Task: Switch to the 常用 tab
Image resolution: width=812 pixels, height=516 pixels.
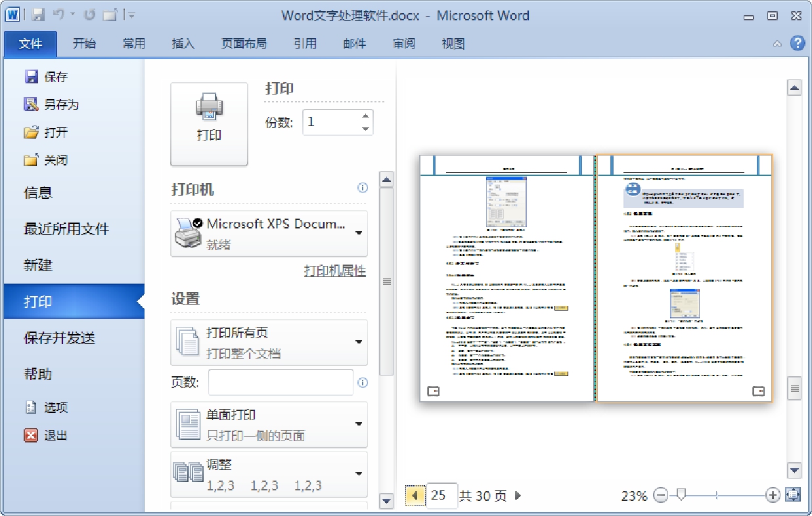Action: 133,43
